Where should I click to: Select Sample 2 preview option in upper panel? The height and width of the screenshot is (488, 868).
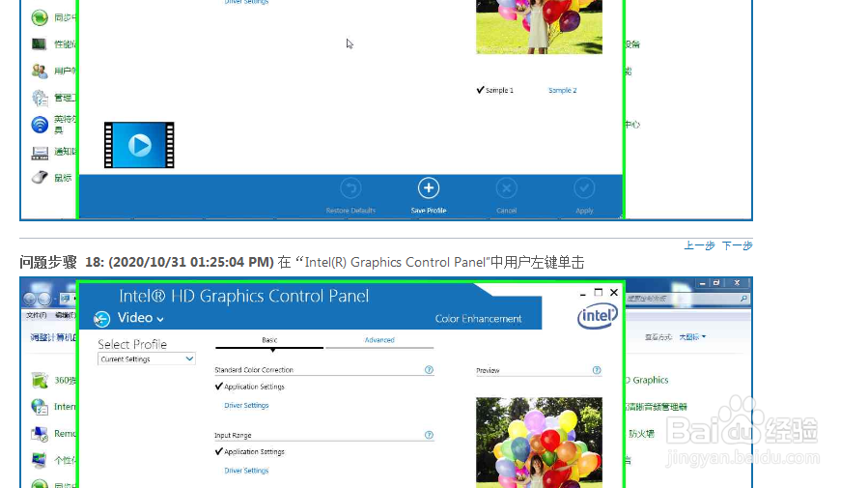[563, 90]
